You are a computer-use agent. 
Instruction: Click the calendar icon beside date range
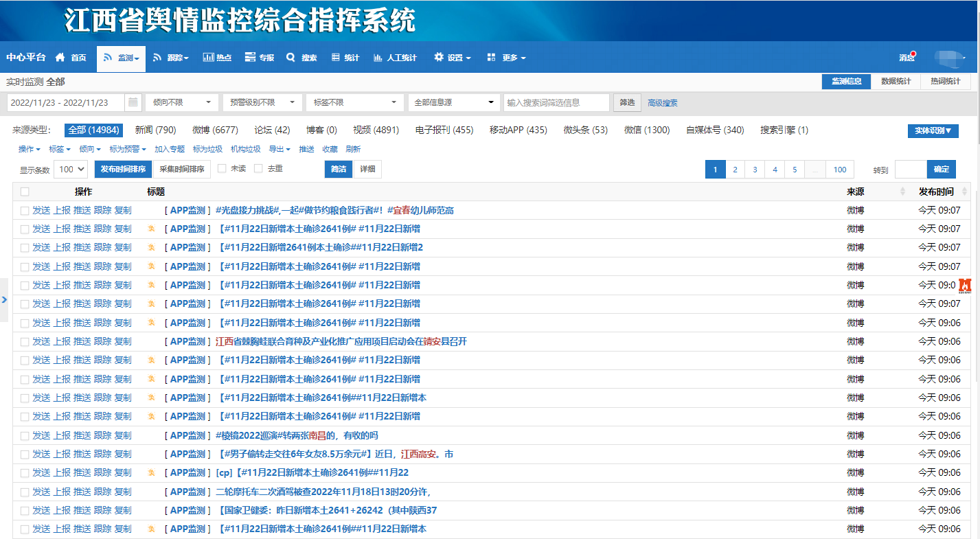(133, 102)
